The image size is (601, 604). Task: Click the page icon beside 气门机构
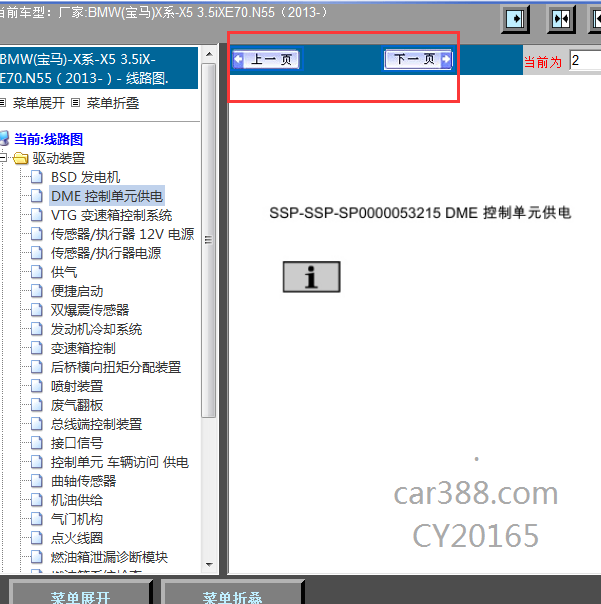37,519
